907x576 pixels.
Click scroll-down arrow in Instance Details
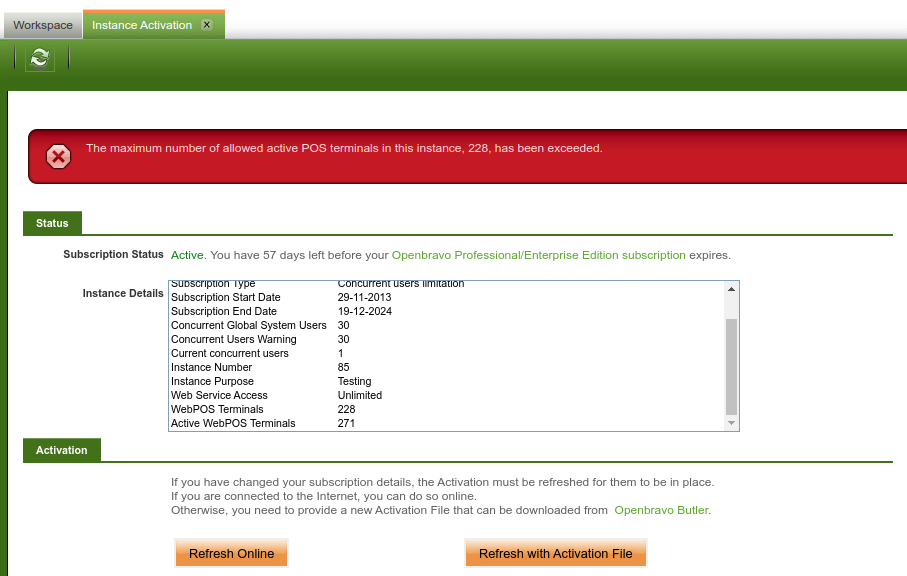(731, 423)
